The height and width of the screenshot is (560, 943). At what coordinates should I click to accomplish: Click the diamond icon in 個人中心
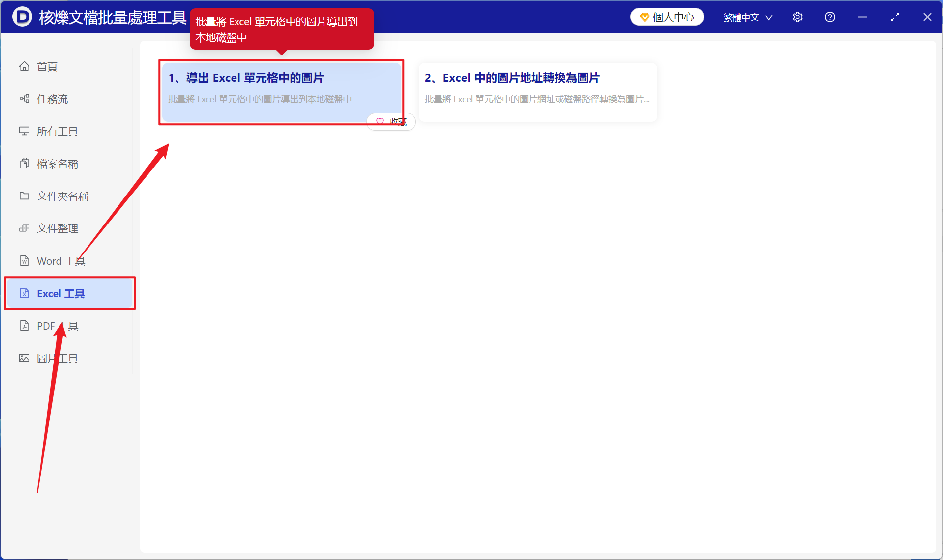pyautogui.click(x=644, y=17)
